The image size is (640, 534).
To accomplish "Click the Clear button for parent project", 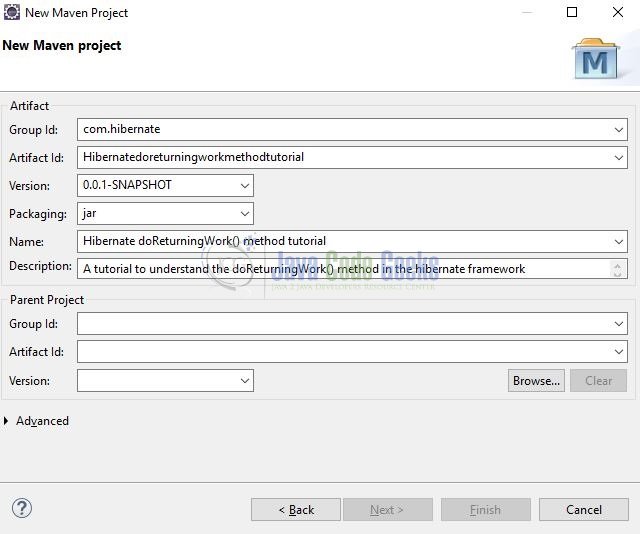I will click(598, 380).
